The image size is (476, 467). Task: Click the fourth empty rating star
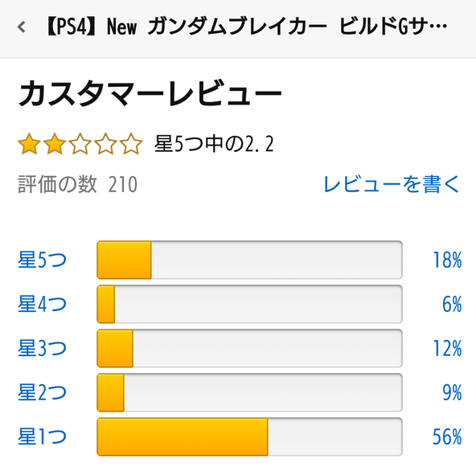click(x=105, y=144)
